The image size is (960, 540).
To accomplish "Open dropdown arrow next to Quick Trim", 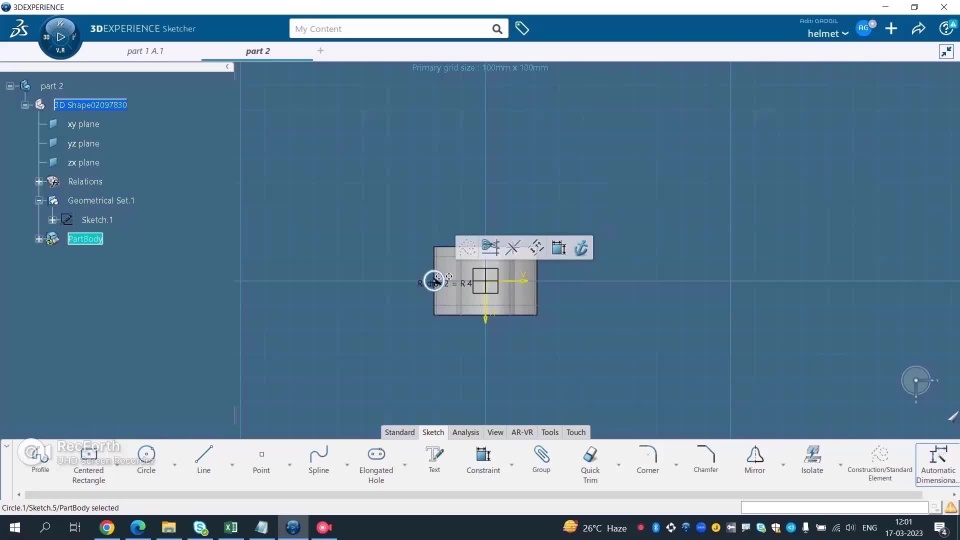I will click(618, 465).
